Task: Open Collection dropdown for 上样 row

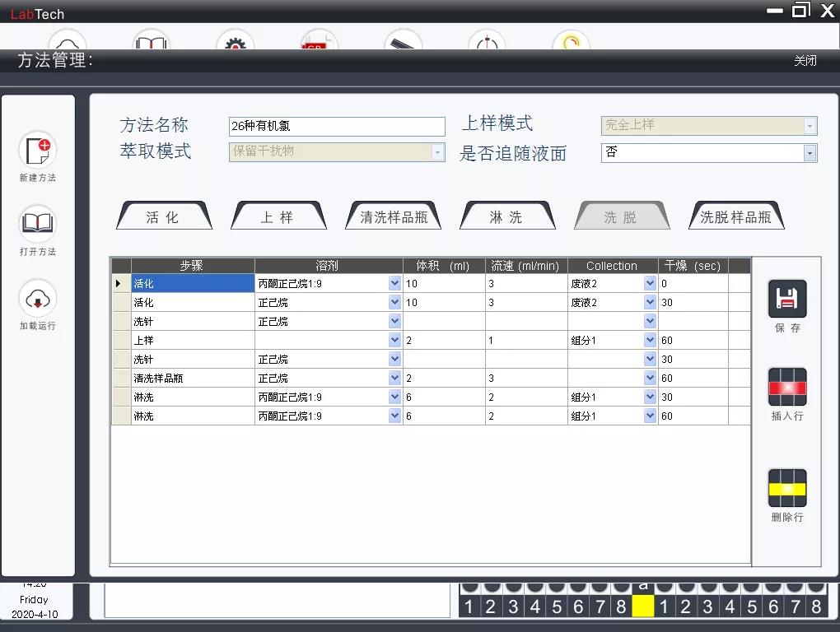Action: pyautogui.click(x=650, y=341)
